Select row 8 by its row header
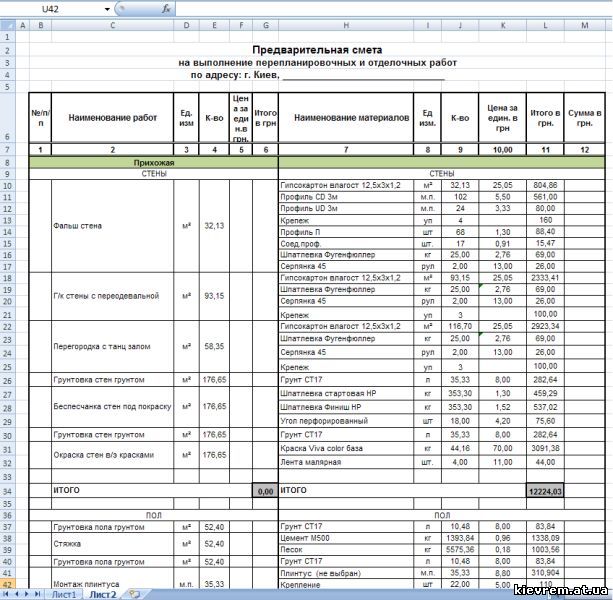Screen dimensions: 613x600 point(7,163)
